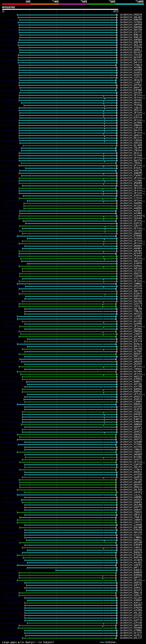Select hit label UniRef100_A9S9B1
The height and width of the screenshot is (644, 146).
coord(131,67)
